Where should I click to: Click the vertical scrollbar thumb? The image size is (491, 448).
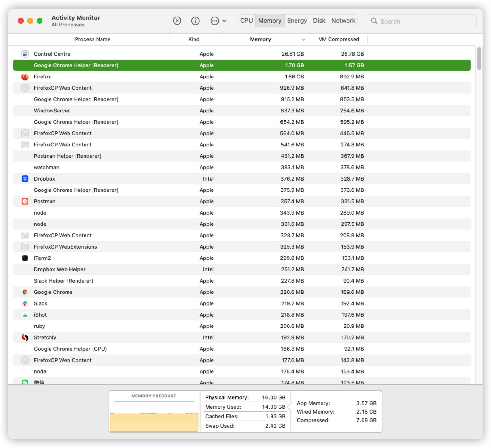coord(479,59)
